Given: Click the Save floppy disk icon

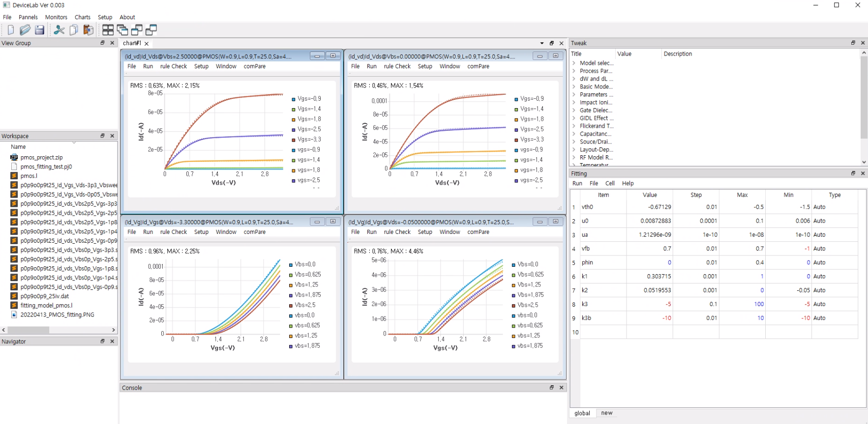Looking at the screenshot, I should point(39,30).
